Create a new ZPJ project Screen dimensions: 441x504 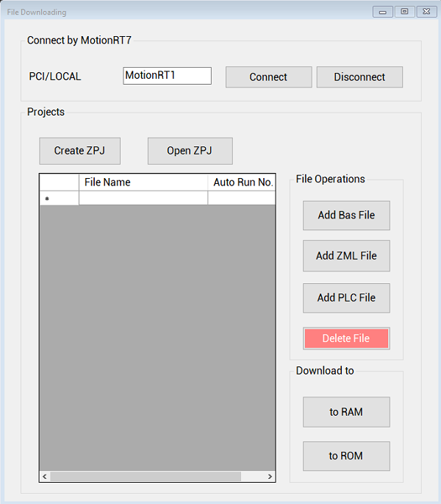[79, 151]
